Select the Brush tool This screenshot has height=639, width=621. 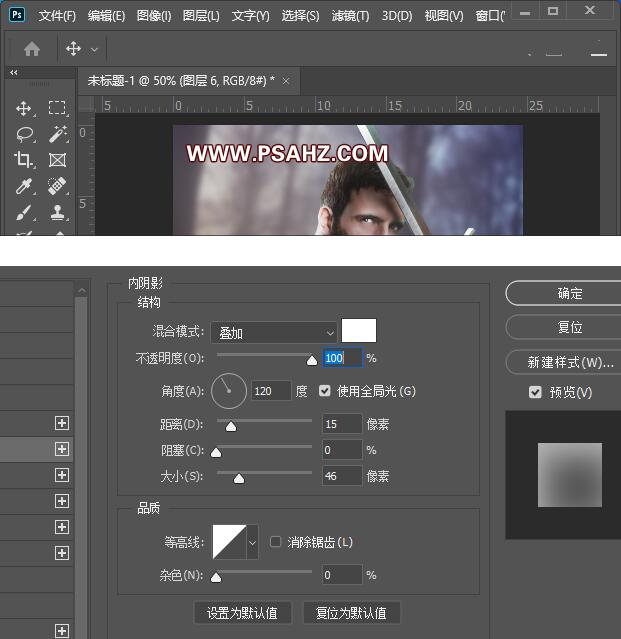click(x=24, y=213)
